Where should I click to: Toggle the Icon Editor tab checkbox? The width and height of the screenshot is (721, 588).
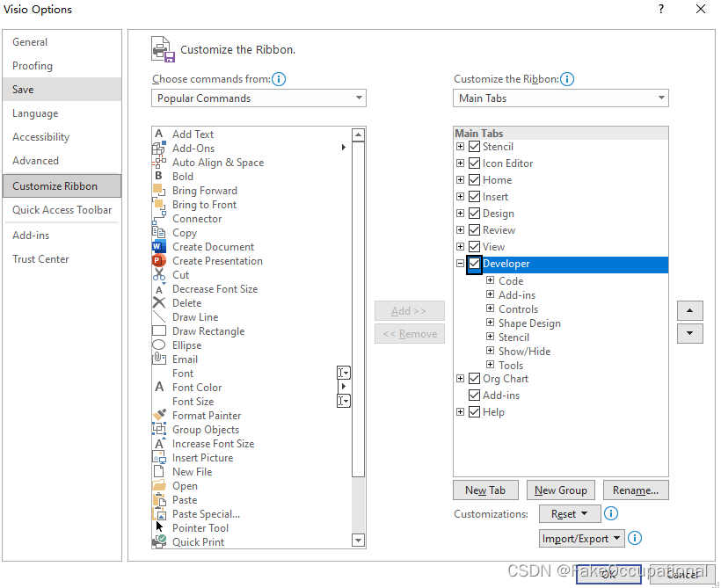click(x=474, y=163)
